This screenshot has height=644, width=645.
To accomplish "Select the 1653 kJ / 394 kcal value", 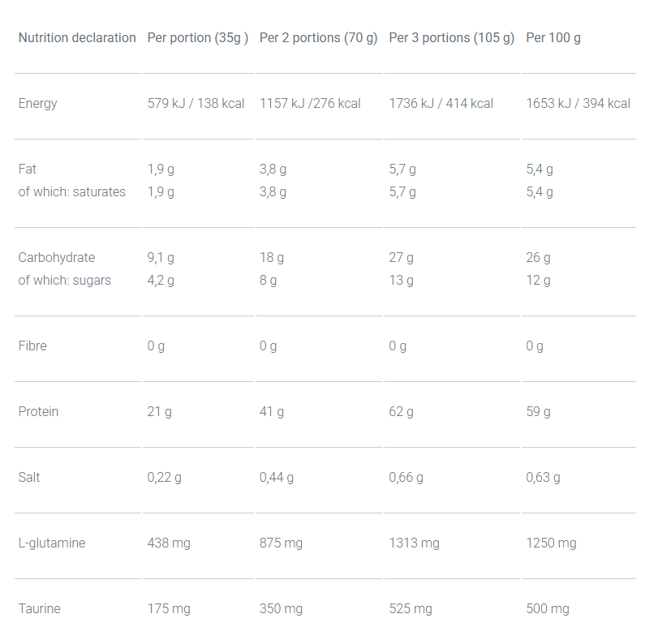I will [578, 103].
